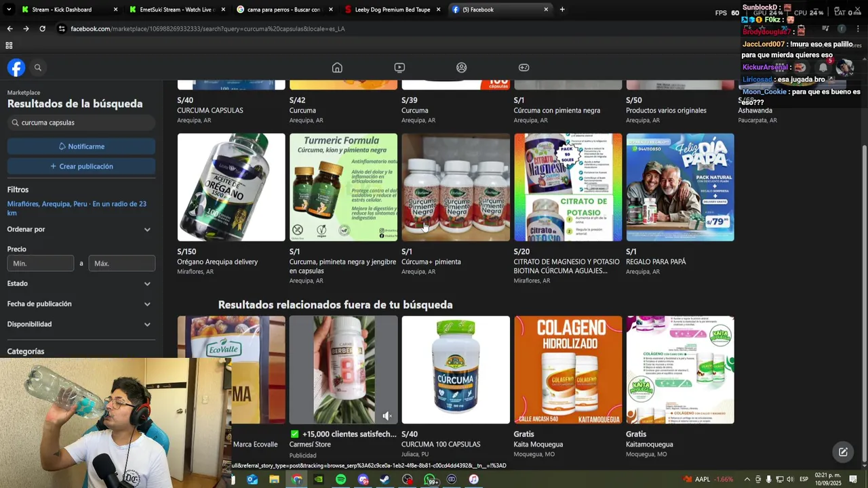Open the Aceite de Orégano thumbnail

[x=231, y=187]
